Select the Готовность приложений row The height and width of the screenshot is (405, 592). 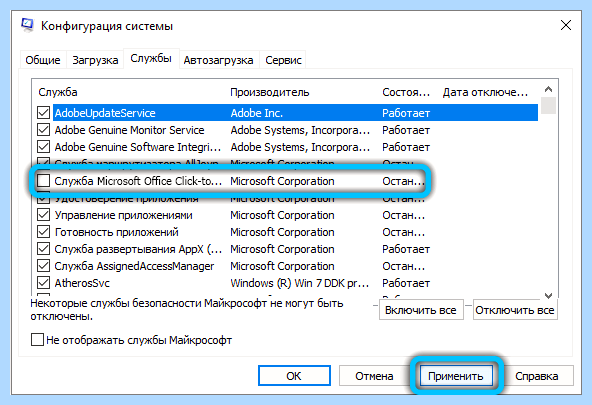[x=288, y=232]
